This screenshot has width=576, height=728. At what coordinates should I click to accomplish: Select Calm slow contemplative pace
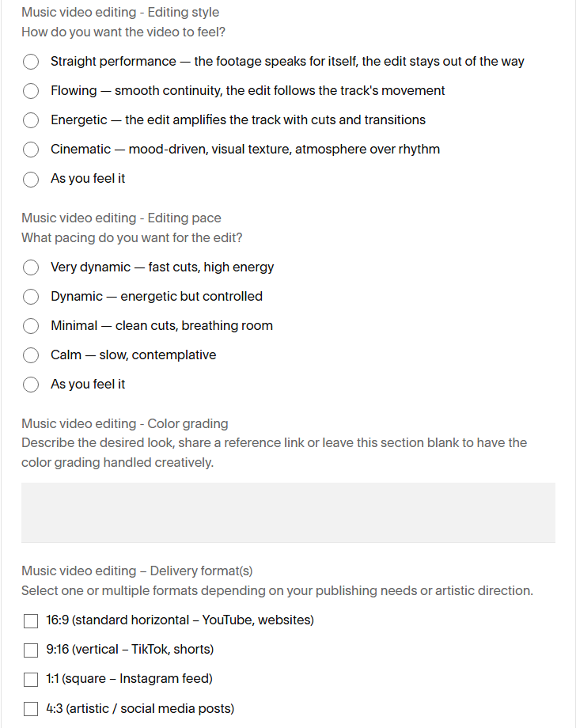[x=31, y=355]
